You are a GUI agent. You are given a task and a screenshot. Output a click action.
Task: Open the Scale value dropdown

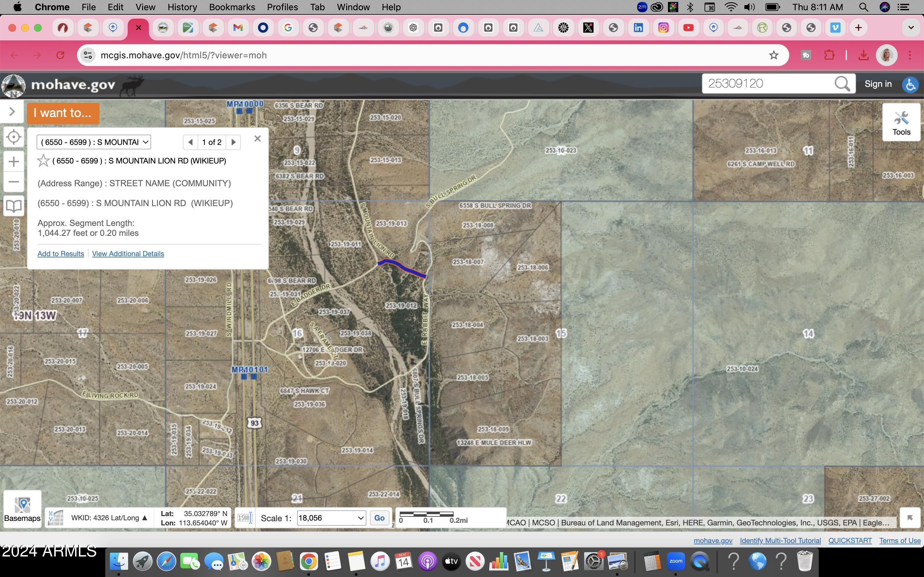359,518
